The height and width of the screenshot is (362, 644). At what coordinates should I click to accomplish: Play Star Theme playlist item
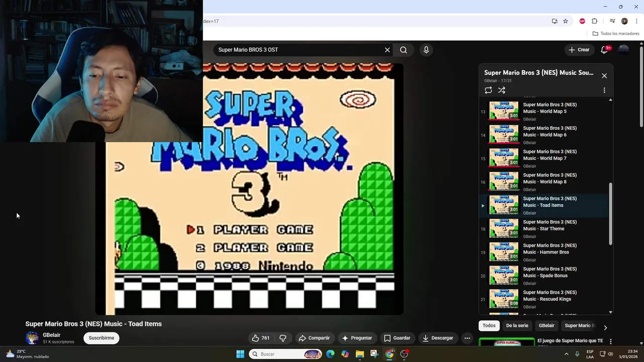(x=543, y=229)
